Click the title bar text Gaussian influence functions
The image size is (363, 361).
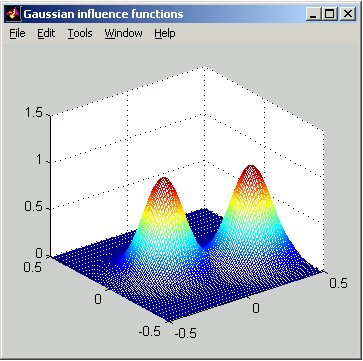(x=103, y=14)
